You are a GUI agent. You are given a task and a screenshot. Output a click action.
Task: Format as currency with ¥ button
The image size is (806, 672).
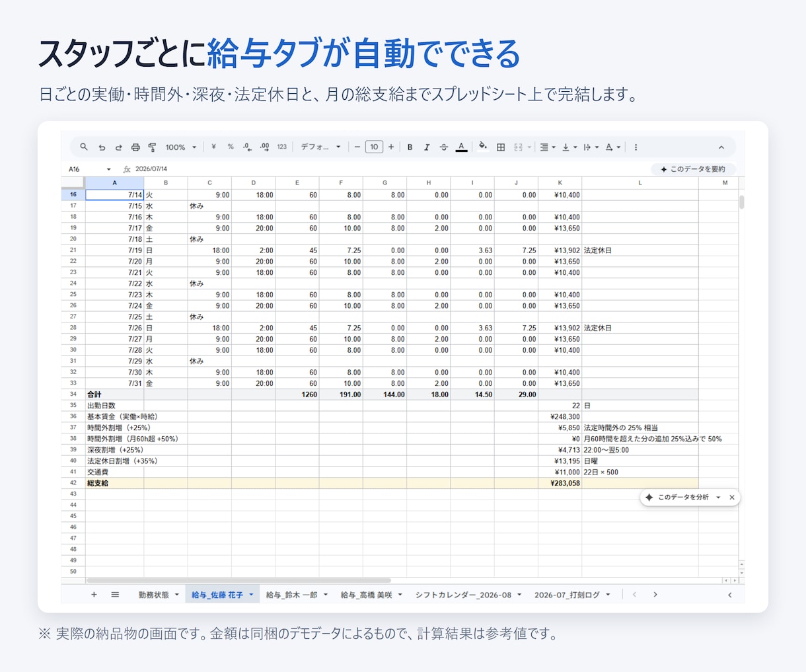coord(213,147)
